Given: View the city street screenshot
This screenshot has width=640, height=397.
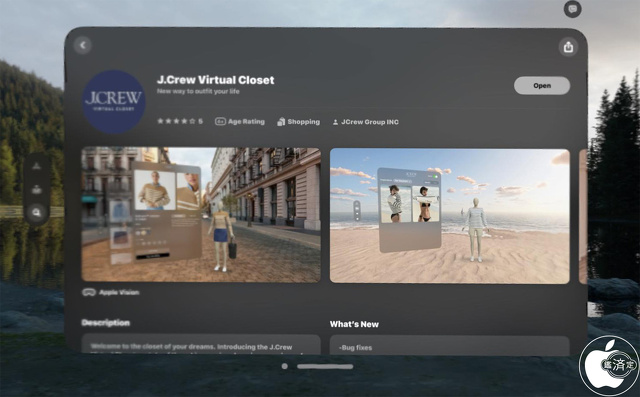Looking at the screenshot, I should click(x=201, y=215).
